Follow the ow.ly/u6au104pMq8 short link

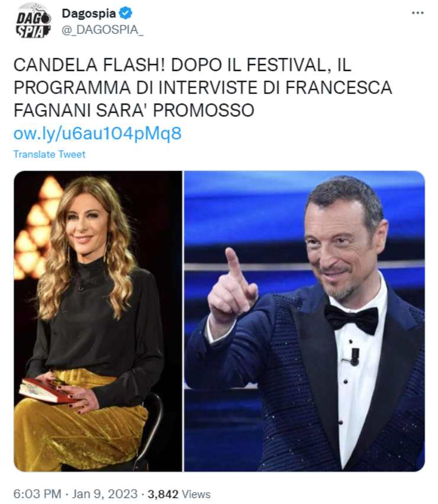click(98, 133)
